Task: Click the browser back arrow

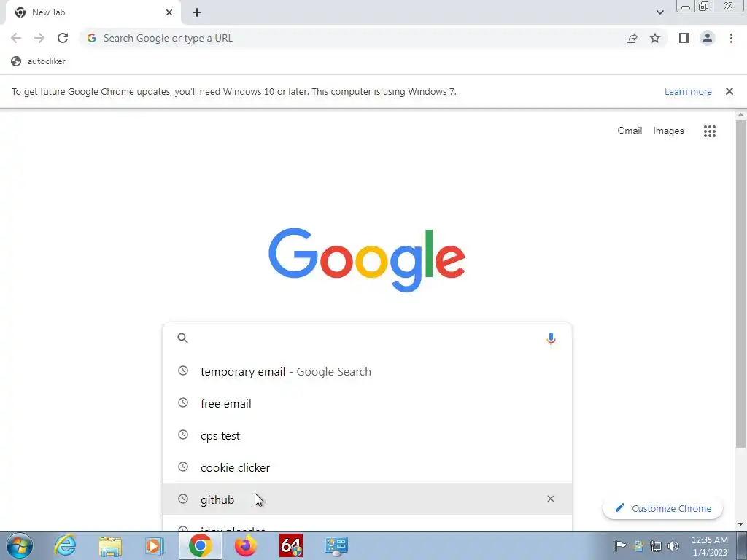Action: [16, 38]
